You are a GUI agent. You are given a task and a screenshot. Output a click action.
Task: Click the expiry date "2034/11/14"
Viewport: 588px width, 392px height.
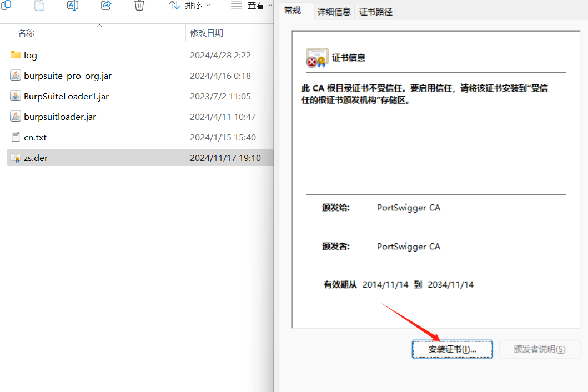450,285
